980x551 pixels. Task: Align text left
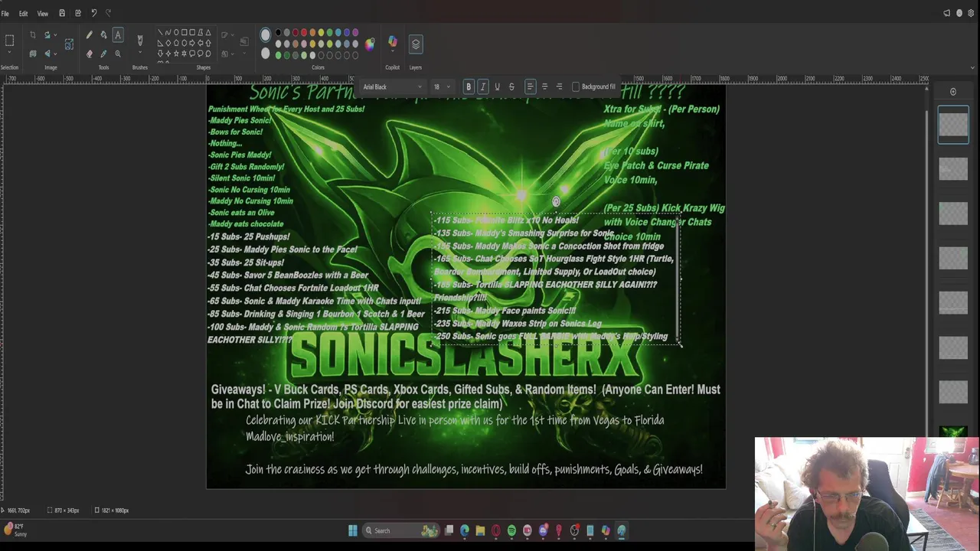[530, 86]
